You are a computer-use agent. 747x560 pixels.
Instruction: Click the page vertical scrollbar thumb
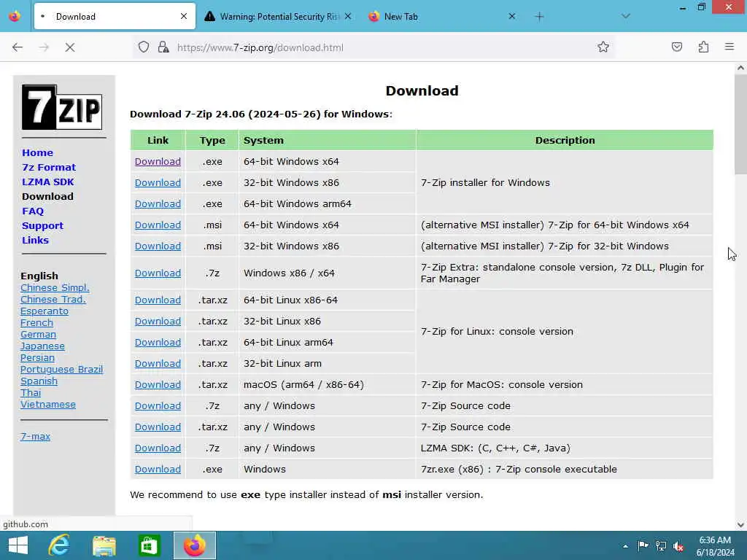pos(740,124)
